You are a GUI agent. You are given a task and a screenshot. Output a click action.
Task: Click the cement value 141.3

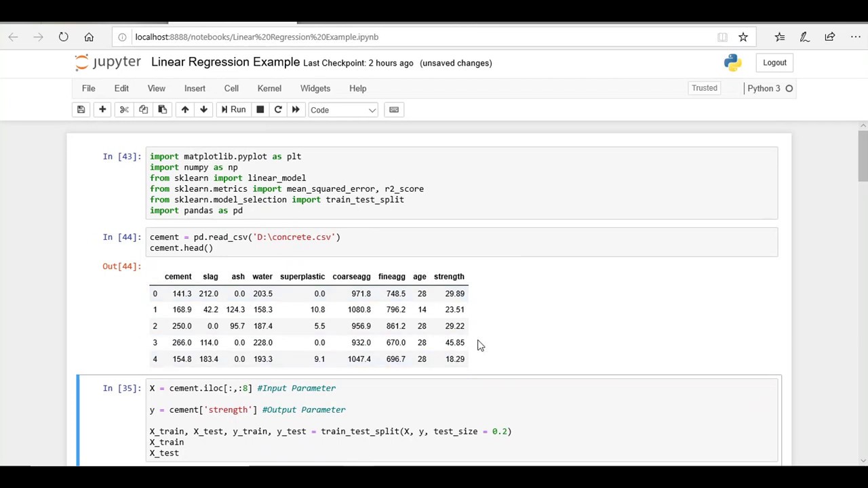point(182,293)
